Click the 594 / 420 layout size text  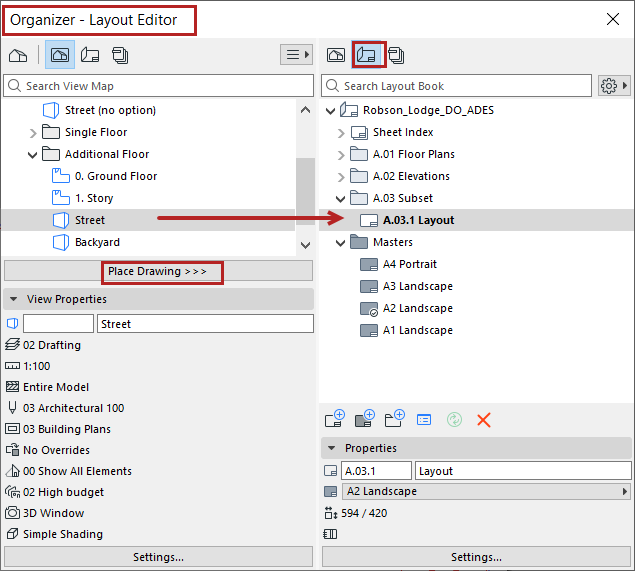coord(364,513)
